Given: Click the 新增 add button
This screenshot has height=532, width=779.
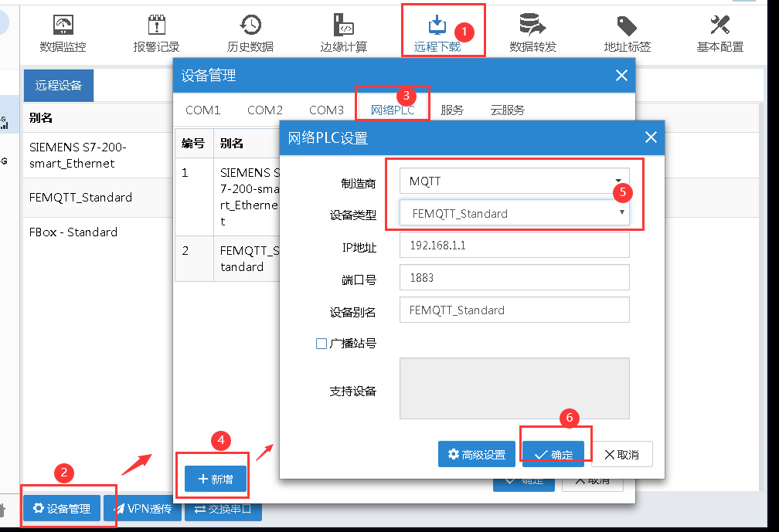Looking at the screenshot, I should [x=216, y=479].
